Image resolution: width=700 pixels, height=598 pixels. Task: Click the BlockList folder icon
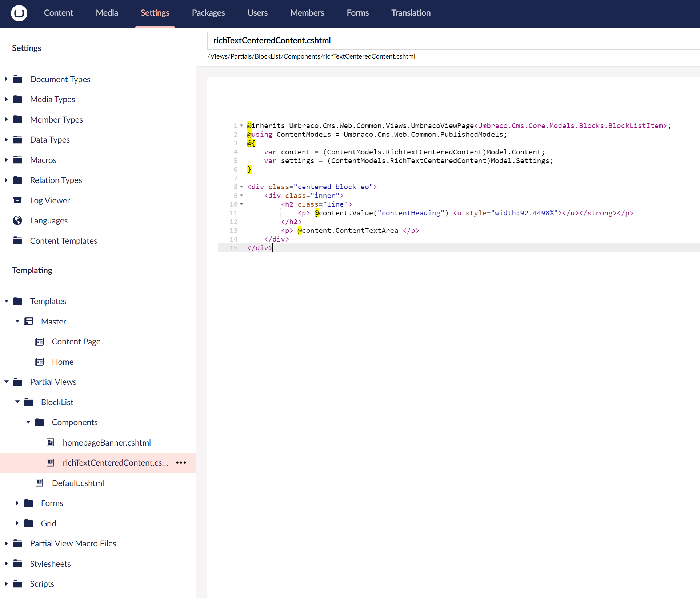pyautogui.click(x=28, y=402)
